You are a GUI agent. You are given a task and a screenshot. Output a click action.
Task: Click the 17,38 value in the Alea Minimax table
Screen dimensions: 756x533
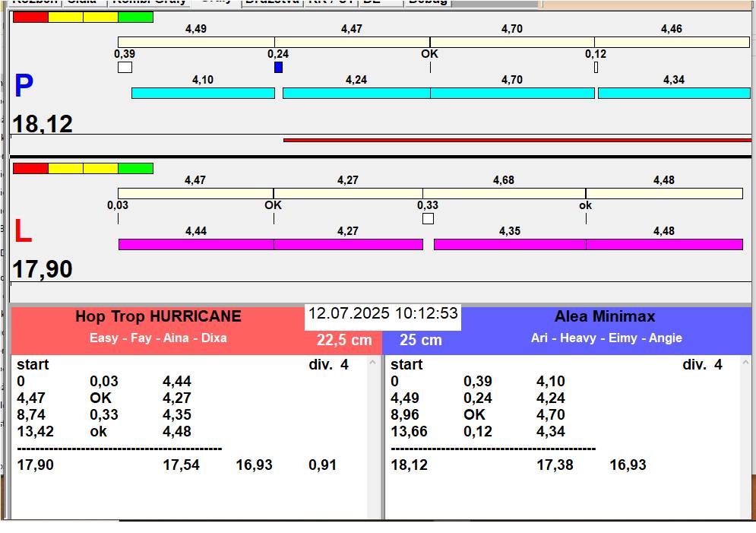[x=555, y=465]
